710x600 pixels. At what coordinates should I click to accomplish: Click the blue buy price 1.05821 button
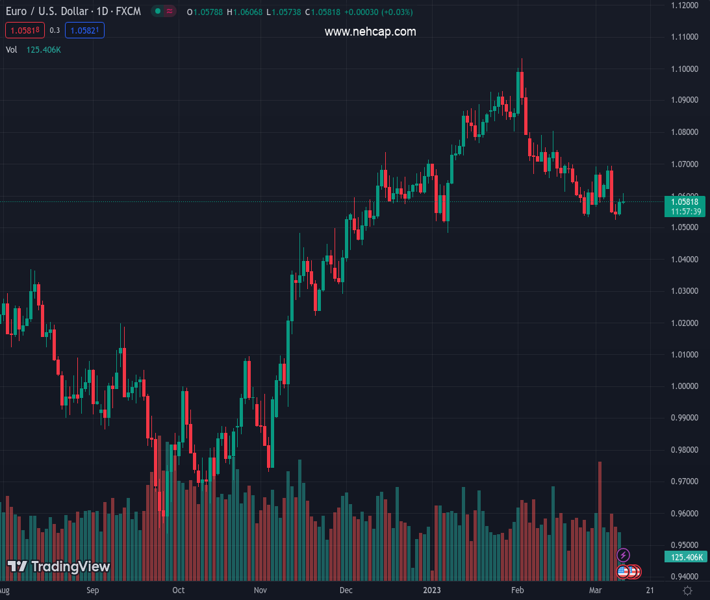coord(84,31)
